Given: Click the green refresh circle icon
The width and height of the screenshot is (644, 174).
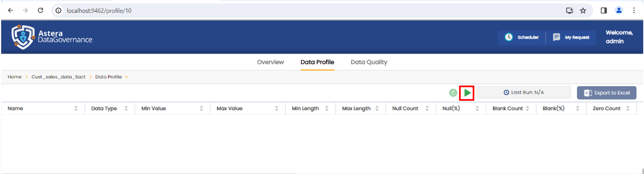Looking at the screenshot, I should tap(453, 93).
